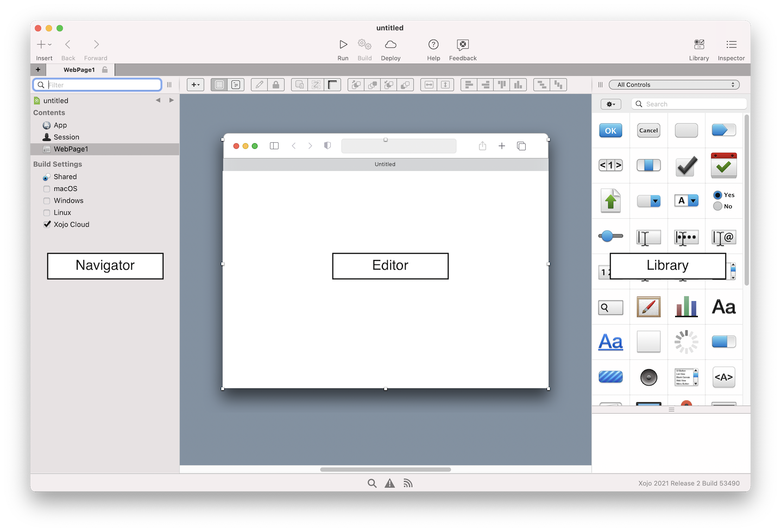Run the project in the toolbar
Screen dimensions: 781x532
[343, 48]
